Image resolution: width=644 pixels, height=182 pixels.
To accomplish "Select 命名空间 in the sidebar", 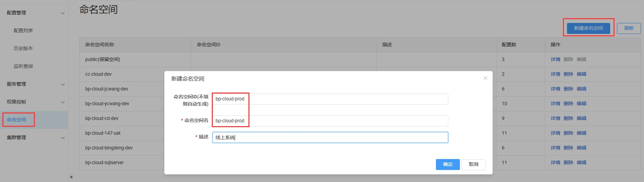I will pos(16,120).
